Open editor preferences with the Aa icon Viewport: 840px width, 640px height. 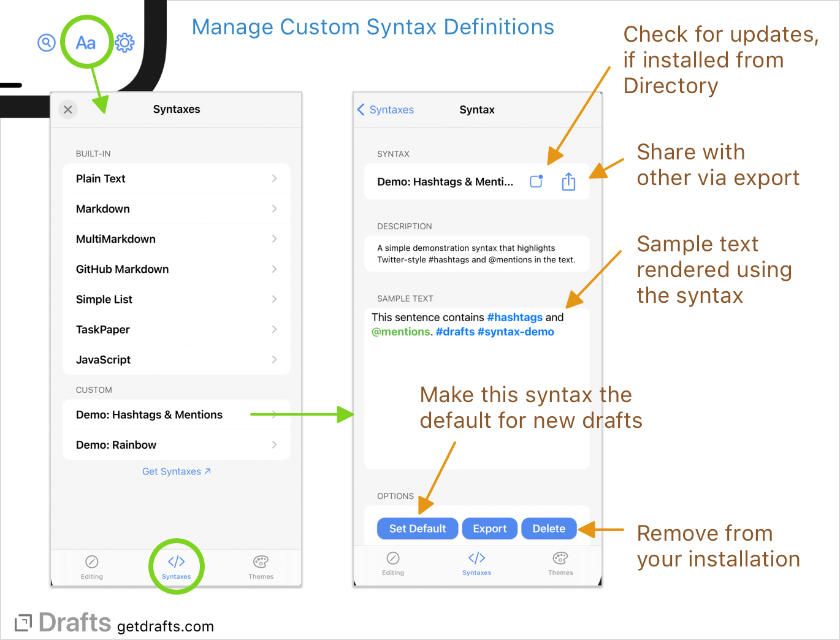coord(86,42)
